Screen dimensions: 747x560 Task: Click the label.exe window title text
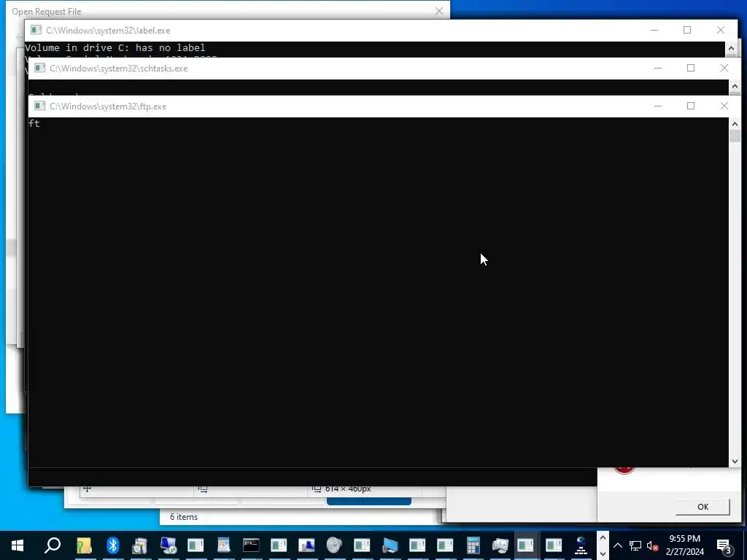tap(108, 31)
